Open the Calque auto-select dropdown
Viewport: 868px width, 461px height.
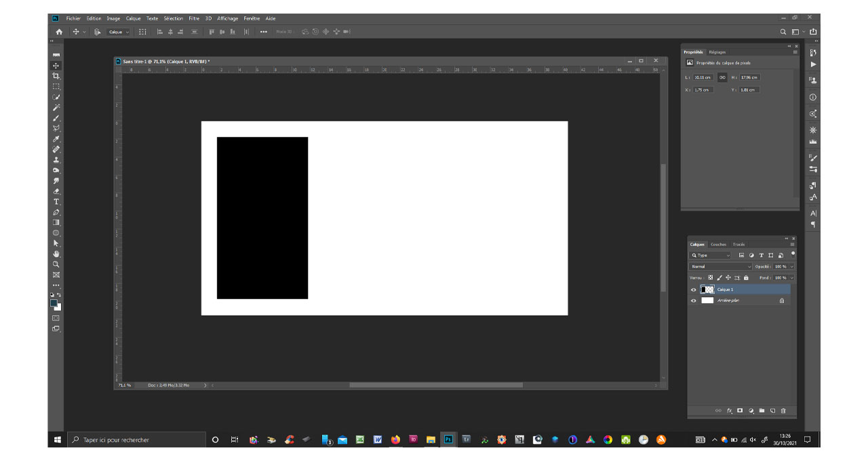click(x=119, y=32)
